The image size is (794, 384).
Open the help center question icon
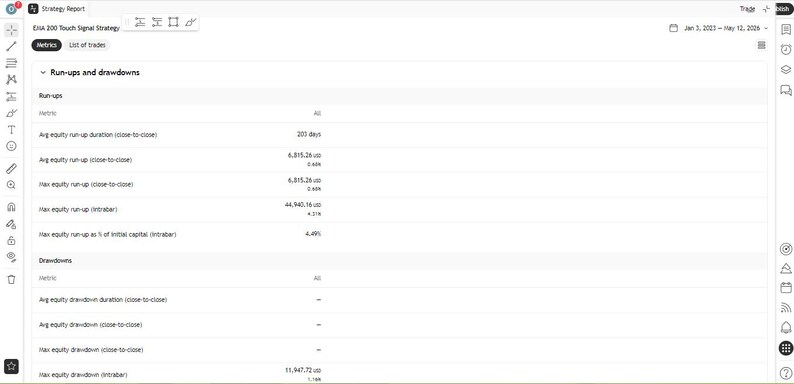pyautogui.click(x=786, y=373)
